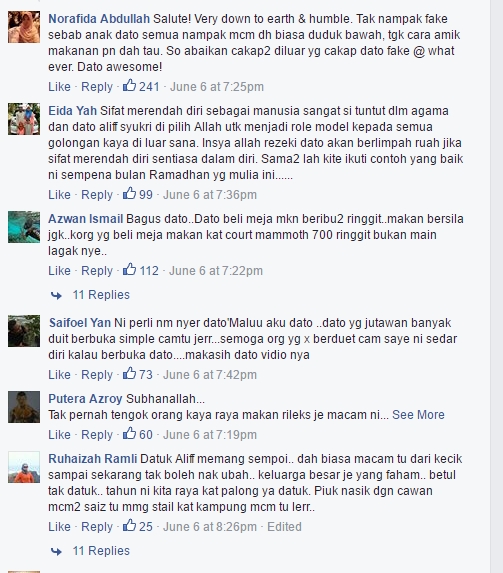Click reply arrow icon under Ruhaizah Ramli's comment
This screenshot has width=503, height=573.
click(x=56, y=551)
